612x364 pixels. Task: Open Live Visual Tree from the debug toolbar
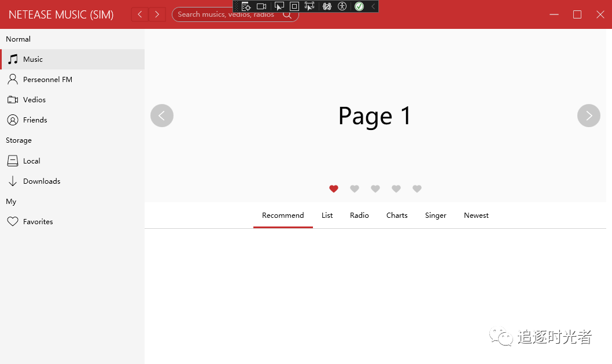tap(246, 6)
